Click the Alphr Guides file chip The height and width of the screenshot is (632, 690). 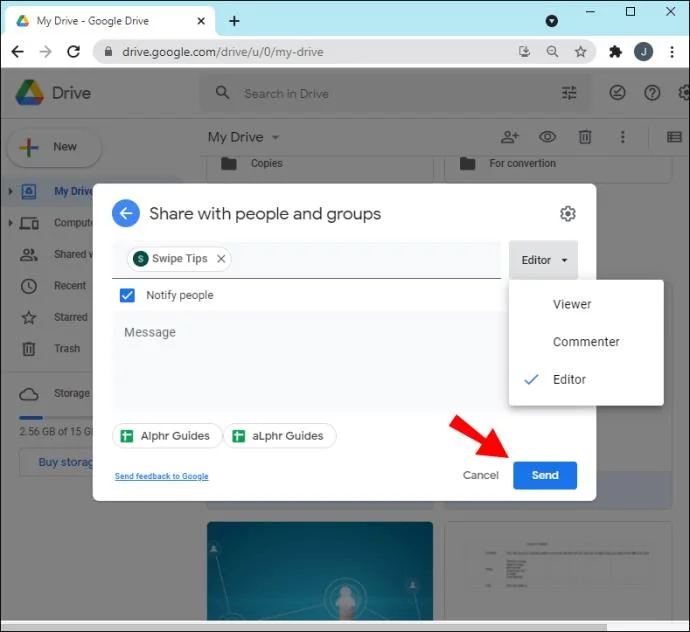tap(167, 436)
